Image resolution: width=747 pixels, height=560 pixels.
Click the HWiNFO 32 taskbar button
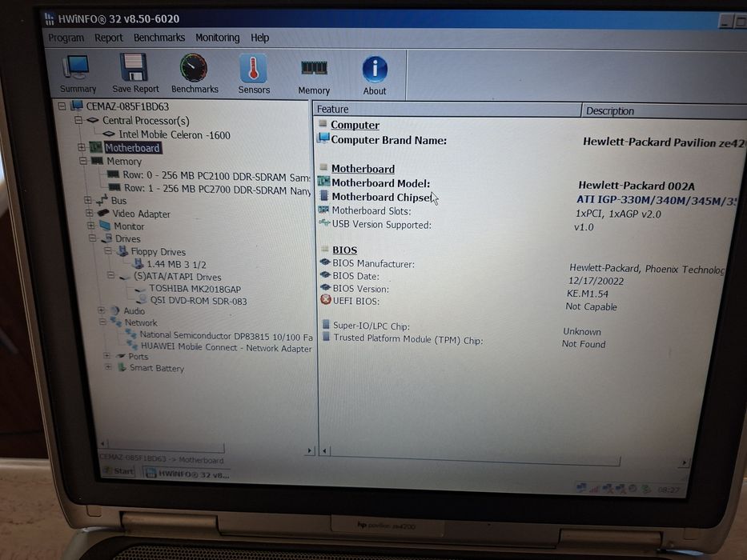(187, 474)
